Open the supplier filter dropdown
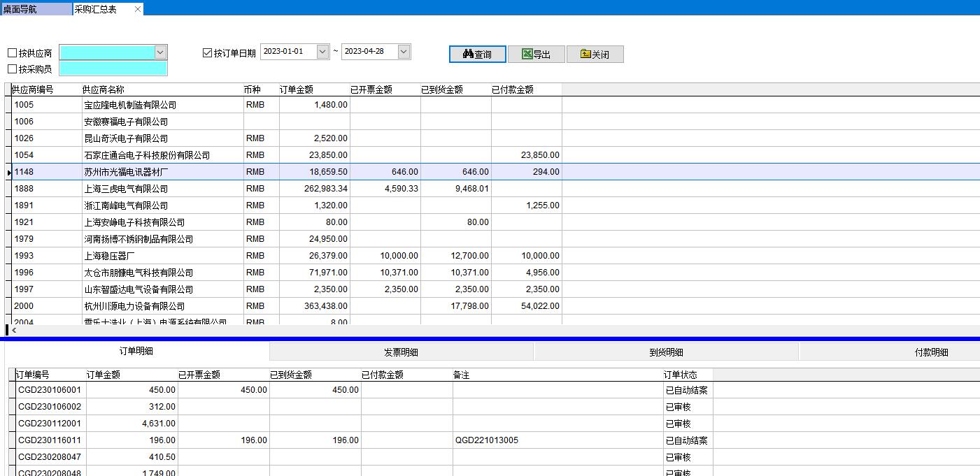Screen dimensions: 980x476 (x=160, y=52)
